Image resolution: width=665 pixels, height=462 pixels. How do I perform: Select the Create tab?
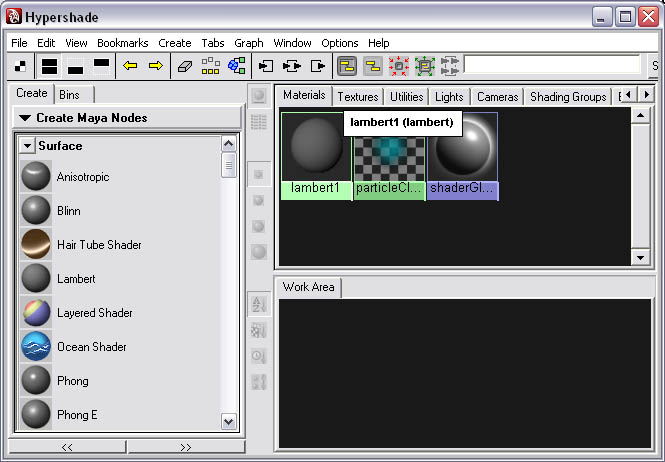(32, 93)
